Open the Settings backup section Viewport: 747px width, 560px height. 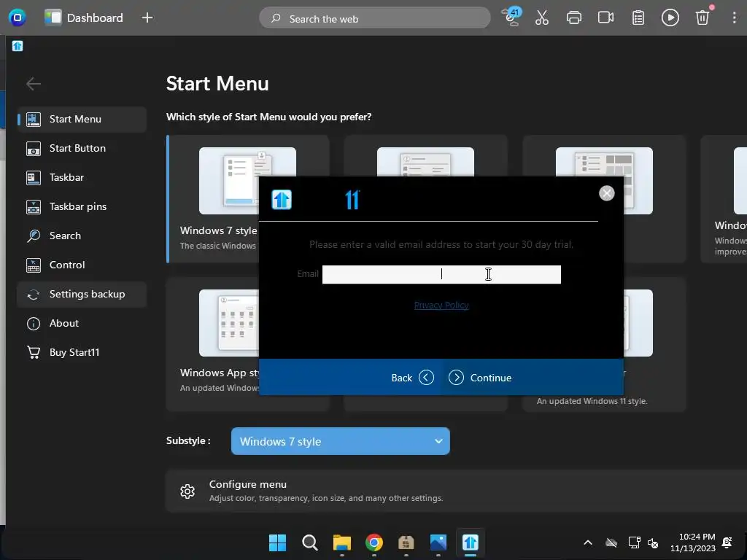coord(82,294)
